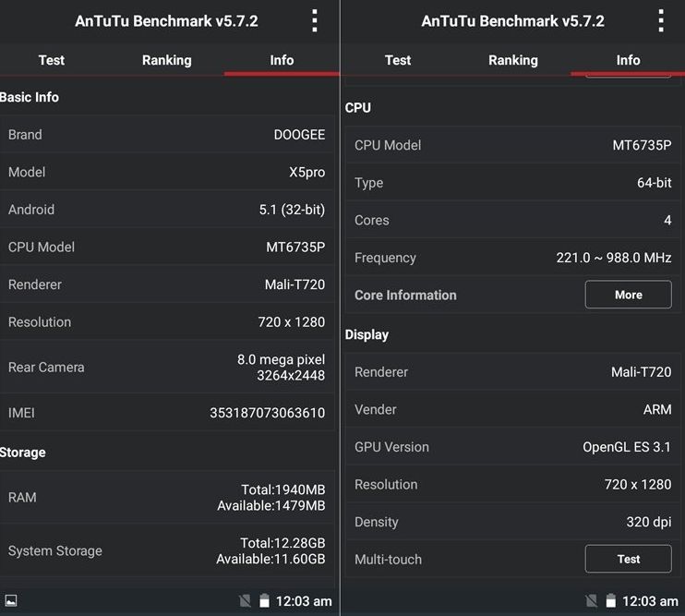Tap no-SIM icon on right status bar
This screenshot has height=616, width=685.
[x=591, y=600]
